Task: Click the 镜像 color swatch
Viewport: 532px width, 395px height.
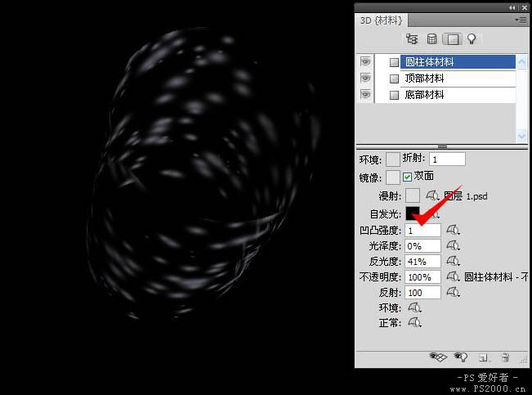Action: pyautogui.click(x=393, y=177)
